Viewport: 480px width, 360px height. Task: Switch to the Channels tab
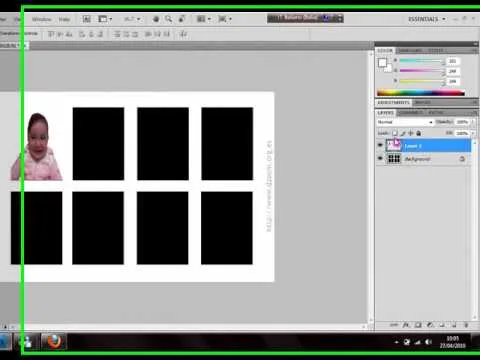411,113
